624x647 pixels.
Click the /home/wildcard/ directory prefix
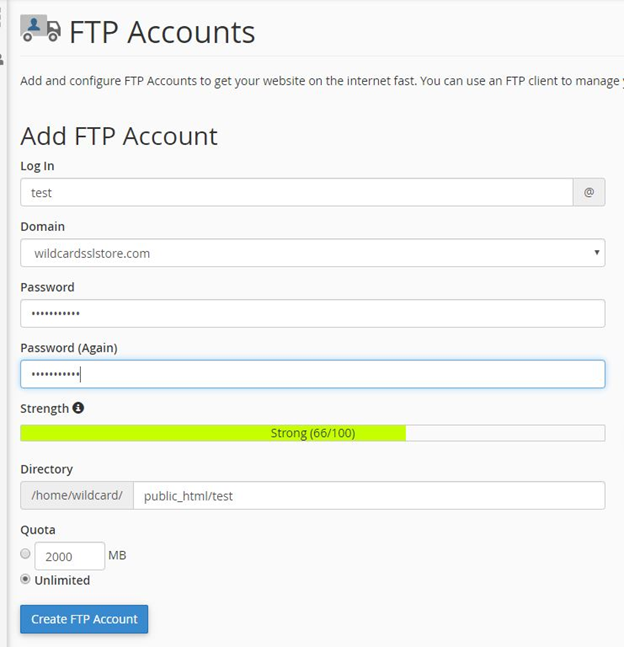coord(77,495)
